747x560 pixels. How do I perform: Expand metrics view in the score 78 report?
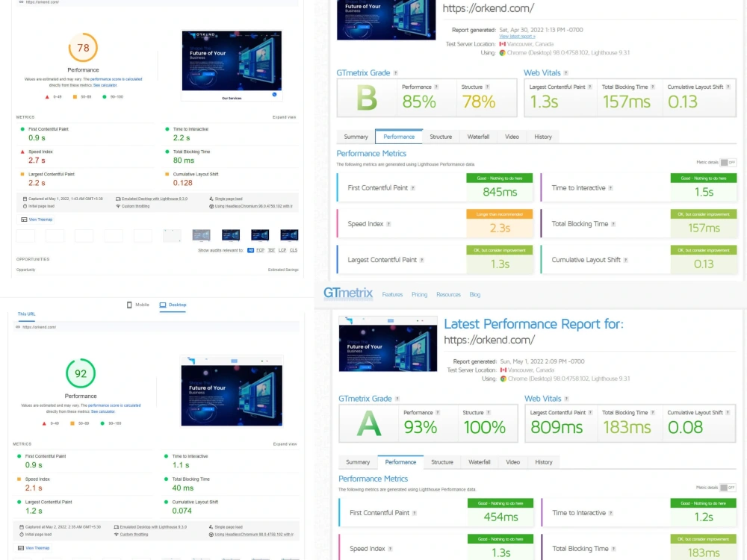(285, 117)
